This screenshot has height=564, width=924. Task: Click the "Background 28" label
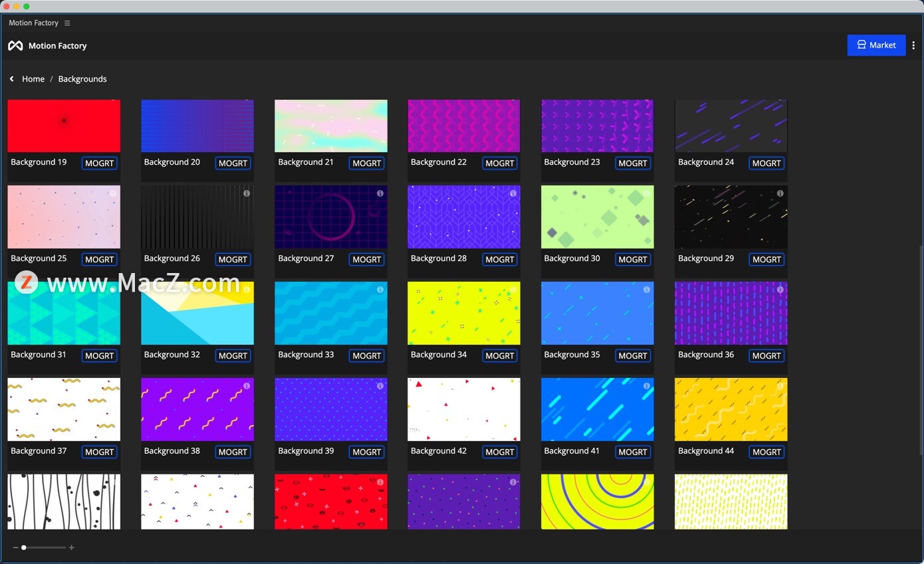[x=439, y=258]
